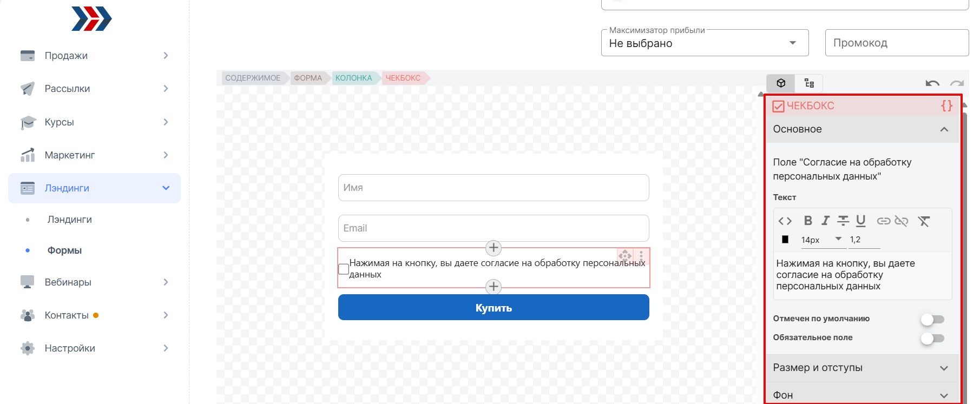Open the "Максимизатор прибыли" dropdown

click(705, 43)
